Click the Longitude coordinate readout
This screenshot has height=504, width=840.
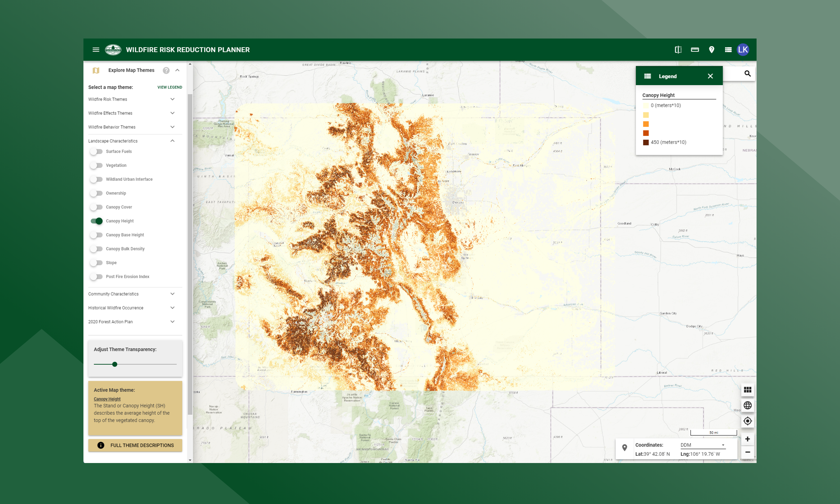click(x=700, y=454)
